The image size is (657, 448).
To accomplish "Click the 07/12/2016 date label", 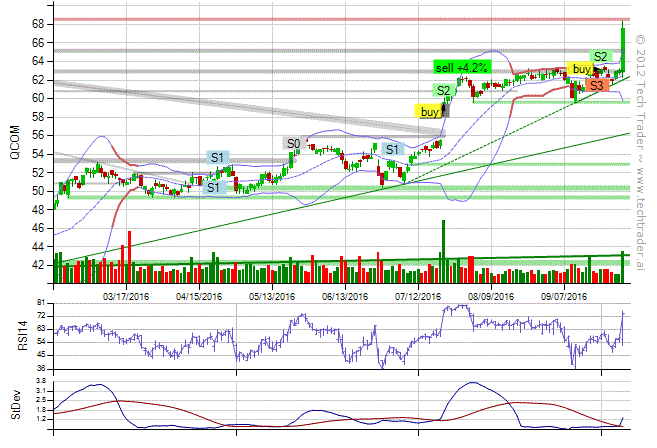I will click(418, 295).
